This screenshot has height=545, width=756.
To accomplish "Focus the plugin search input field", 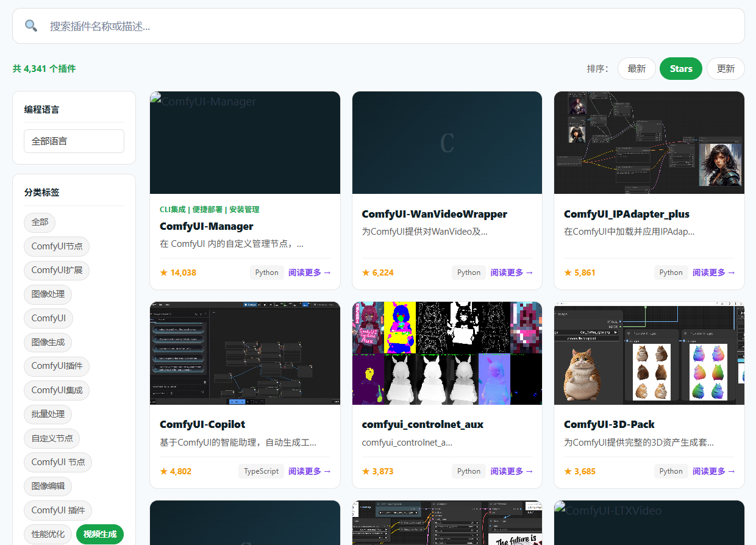I will pyautogui.click(x=379, y=26).
